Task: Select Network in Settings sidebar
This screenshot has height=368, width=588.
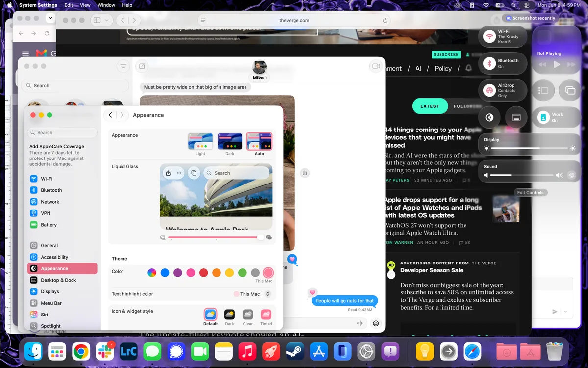Action: click(62, 202)
